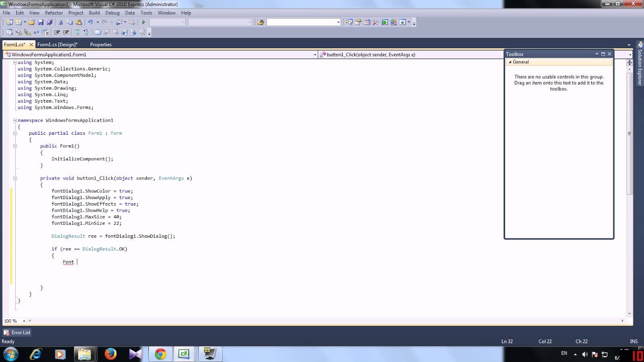
Task: Open the Properties Window toolbar icon
Action: click(x=358, y=22)
